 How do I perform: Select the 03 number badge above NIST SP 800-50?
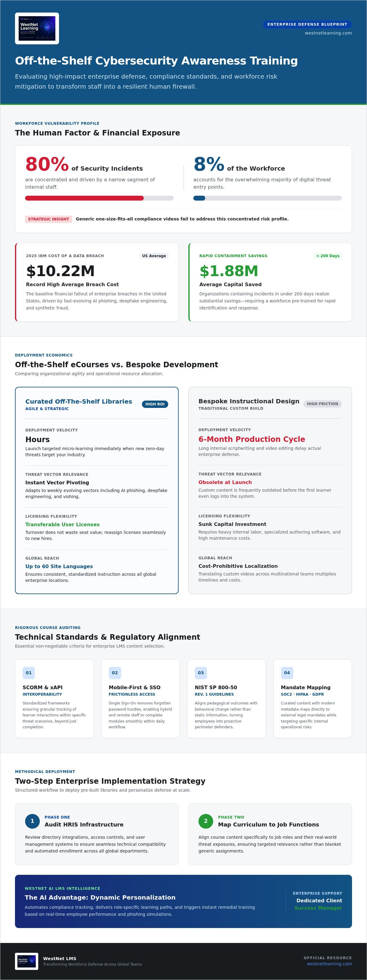point(201,673)
